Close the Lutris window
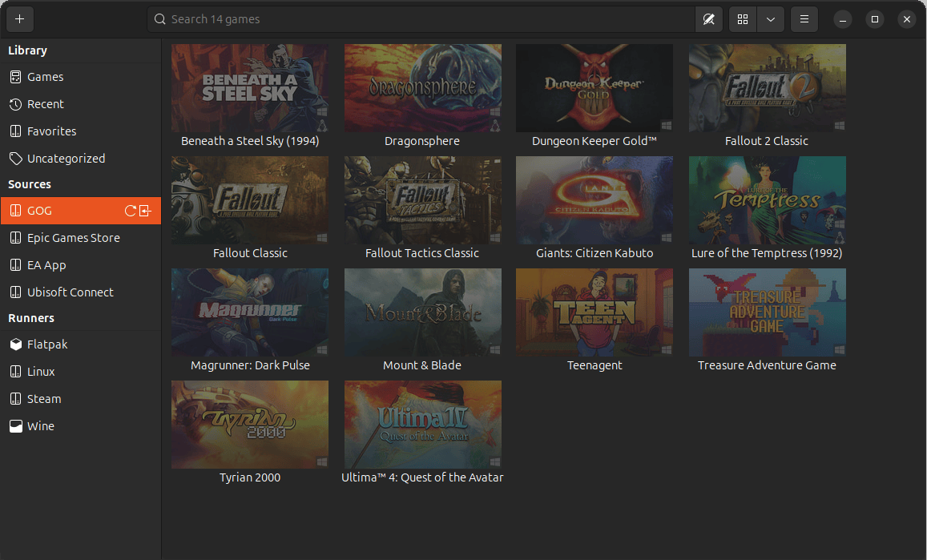This screenshot has height=560, width=927. pos(906,19)
